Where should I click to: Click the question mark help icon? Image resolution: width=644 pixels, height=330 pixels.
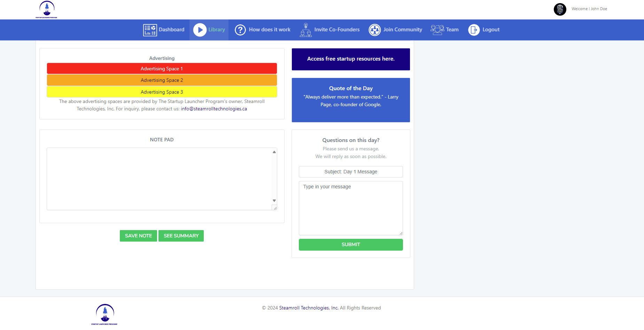pyautogui.click(x=240, y=30)
